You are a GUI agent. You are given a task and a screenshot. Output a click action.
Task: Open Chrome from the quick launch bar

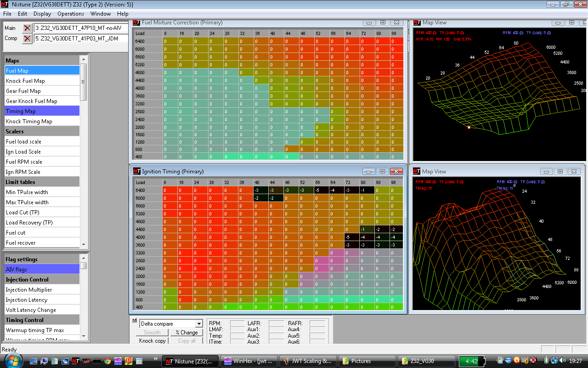point(107,361)
